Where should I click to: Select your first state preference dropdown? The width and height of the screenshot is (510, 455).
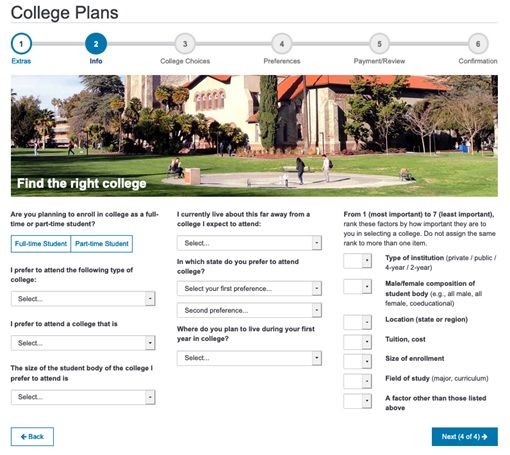click(x=249, y=288)
